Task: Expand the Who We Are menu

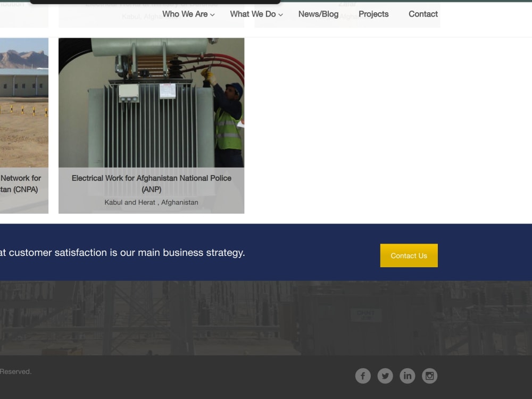Action: tap(188, 14)
